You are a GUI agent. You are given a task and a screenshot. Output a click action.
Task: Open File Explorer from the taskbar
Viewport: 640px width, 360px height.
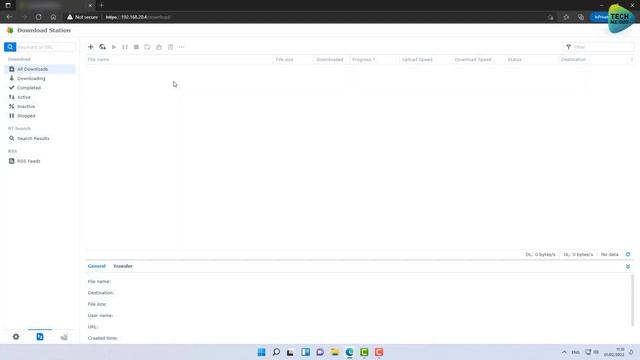tap(335, 352)
